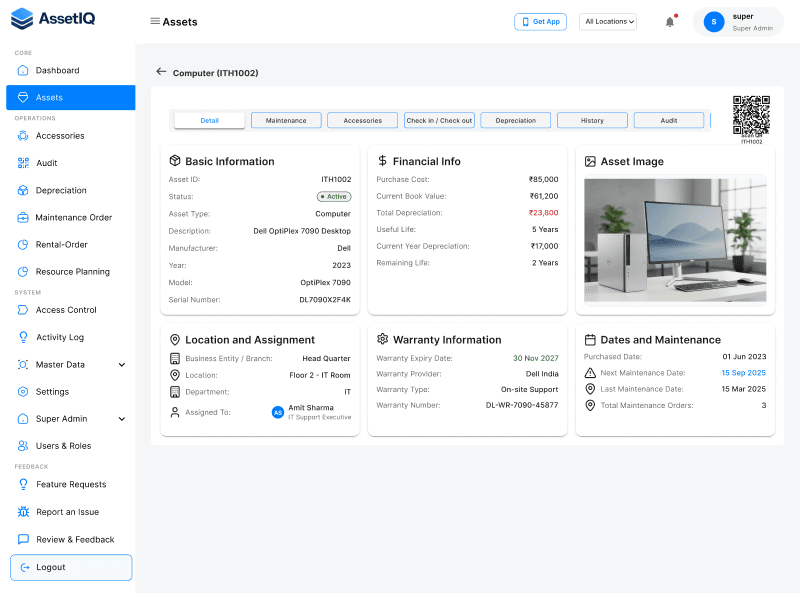Click the Depreciation sidebar icon
The width and height of the screenshot is (800, 608).
click(23, 190)
